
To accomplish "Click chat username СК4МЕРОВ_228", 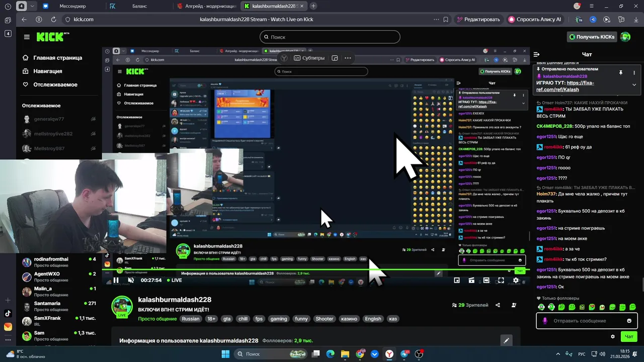I will click(554, 126).
